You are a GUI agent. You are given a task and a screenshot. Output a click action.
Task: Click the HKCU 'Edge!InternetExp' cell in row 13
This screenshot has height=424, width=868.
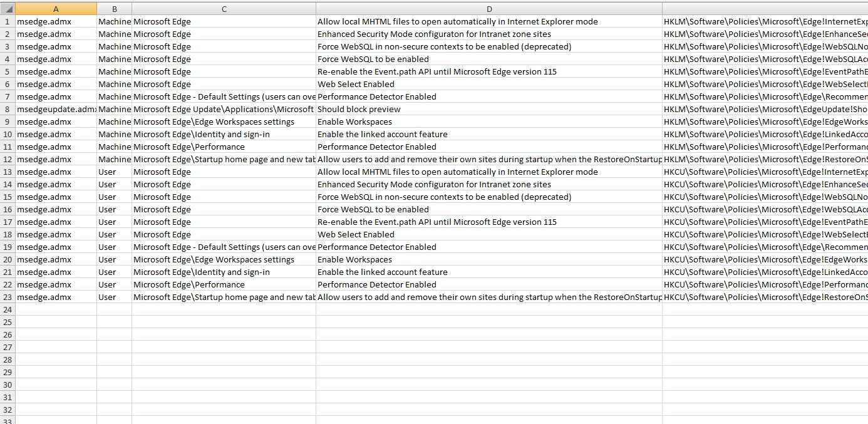point(765,172)
